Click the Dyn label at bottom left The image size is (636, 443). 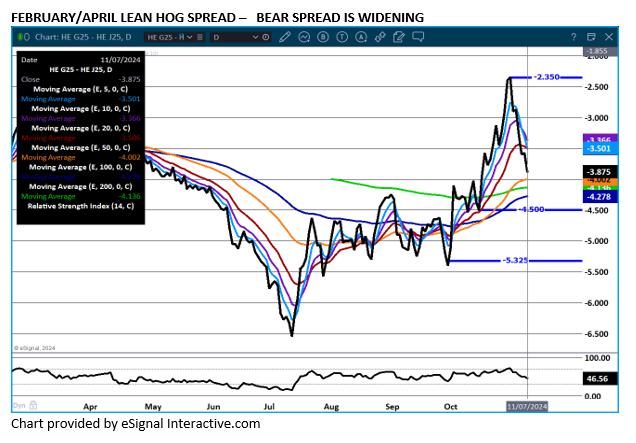(18, 407)
